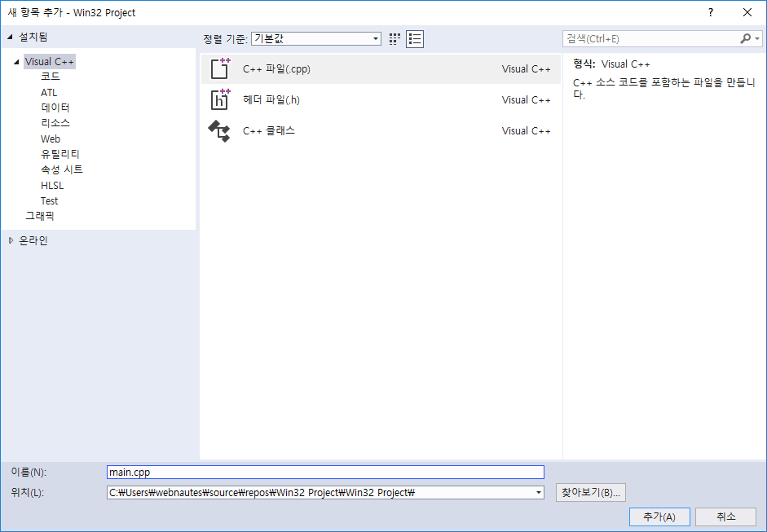Image resolution: width=767 pixels, height=532 pixels.
Task: Select the C++ 파일(.cpp) template icon
Action: point(219,68)
